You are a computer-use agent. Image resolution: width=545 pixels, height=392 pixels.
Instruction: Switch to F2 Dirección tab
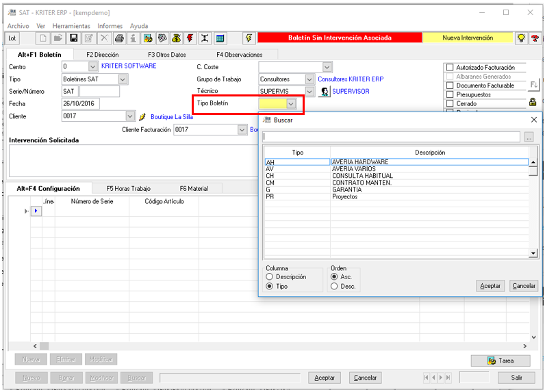tap(103, 55)
